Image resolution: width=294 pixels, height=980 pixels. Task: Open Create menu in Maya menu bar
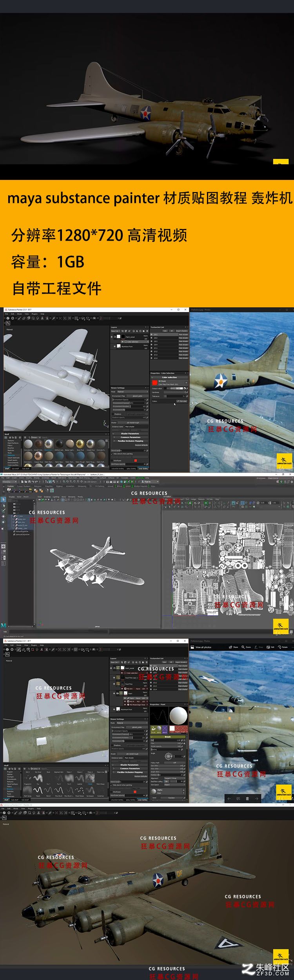coord(14,478)
